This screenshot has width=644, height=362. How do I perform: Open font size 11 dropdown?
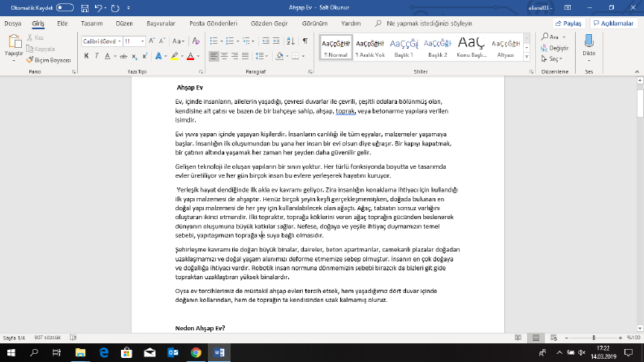pyautogui.click(x=142, y=41)
